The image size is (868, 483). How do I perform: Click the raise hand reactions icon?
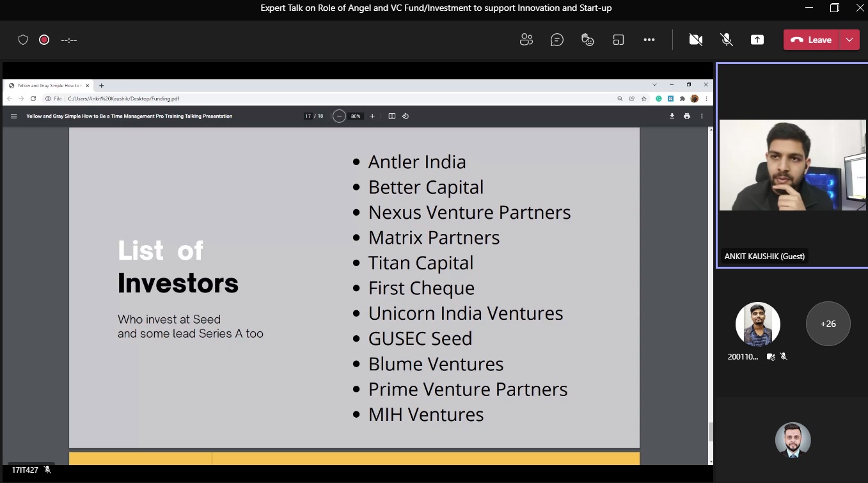588,40
